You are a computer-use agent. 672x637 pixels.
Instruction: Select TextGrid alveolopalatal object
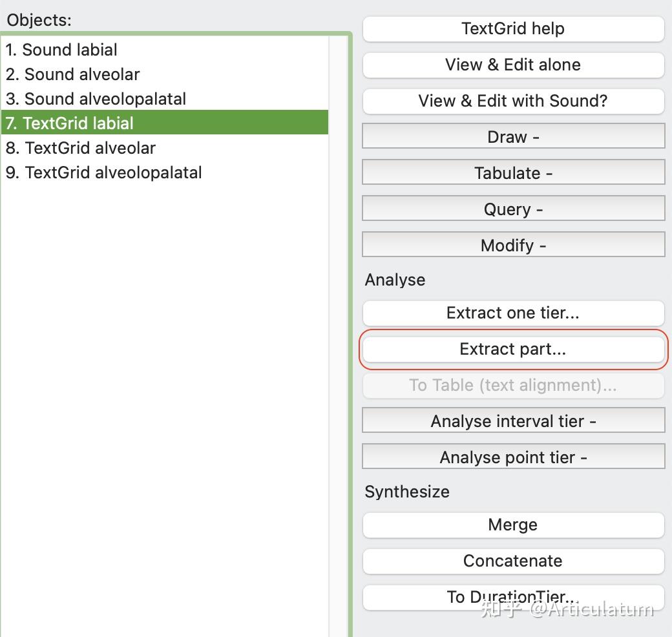[x=104, y=172]
